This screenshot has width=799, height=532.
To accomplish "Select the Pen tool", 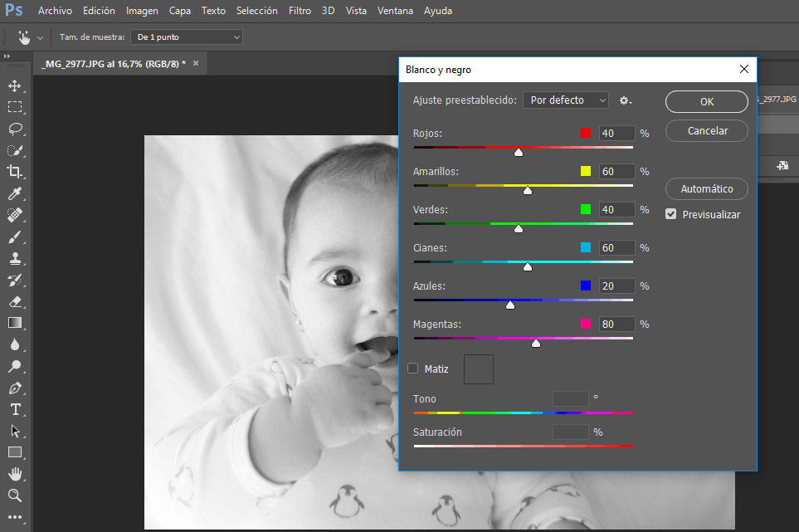I will pos(15,388).
